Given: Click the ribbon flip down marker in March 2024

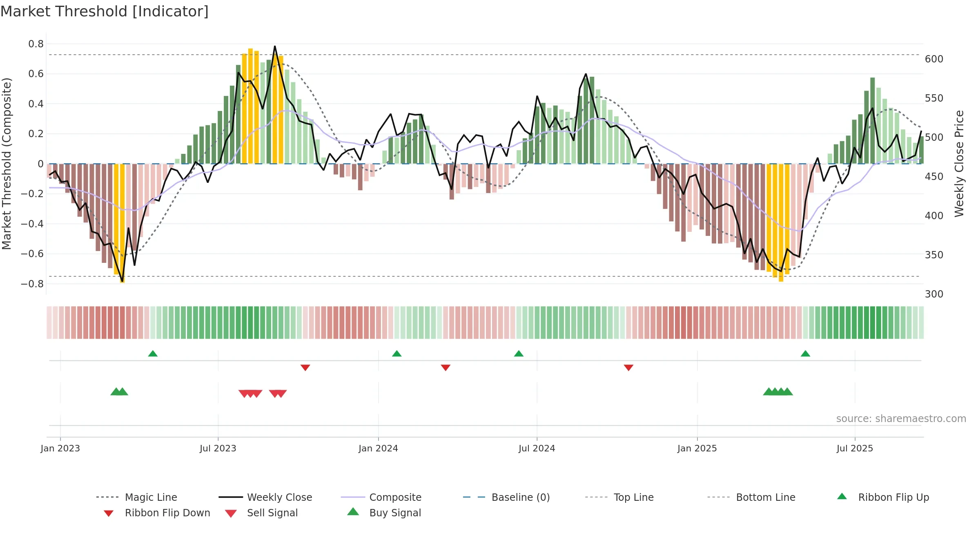Looking at the screenshot, I should pos(445,368).
